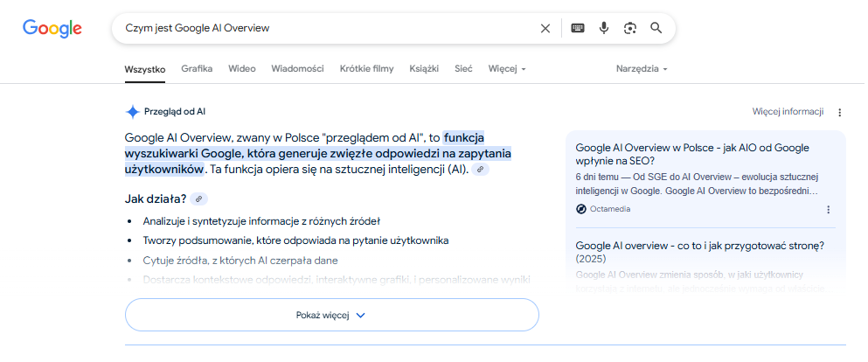Click bullet 'Tworzy podsumowanie' text
Image resolution: width=868 pixels, height=362 pixels.
(x=295, y=240)
